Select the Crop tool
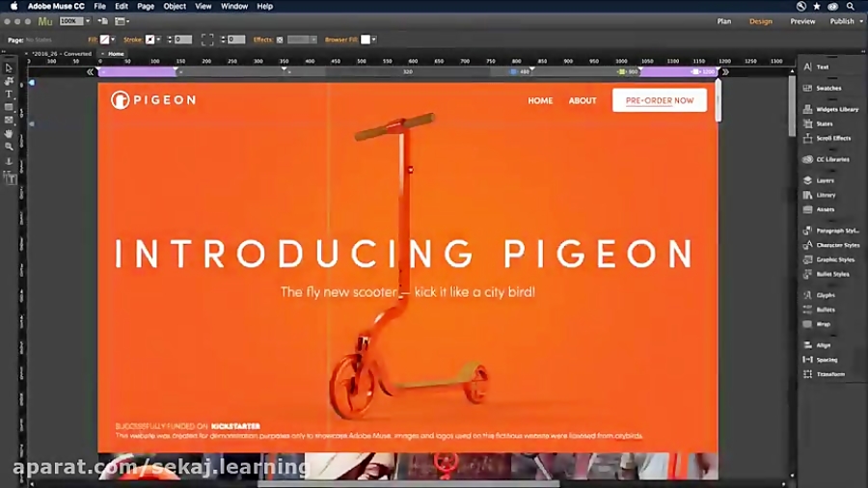 [9, 81]
